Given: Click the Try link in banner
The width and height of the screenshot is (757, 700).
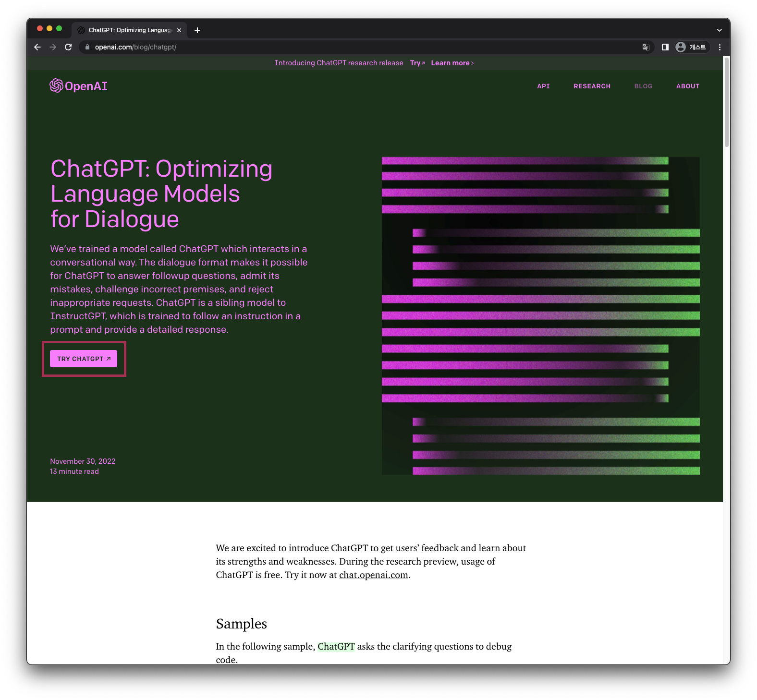Looking at the screenshot, I should pyautogui.click(x=417, y=63).
